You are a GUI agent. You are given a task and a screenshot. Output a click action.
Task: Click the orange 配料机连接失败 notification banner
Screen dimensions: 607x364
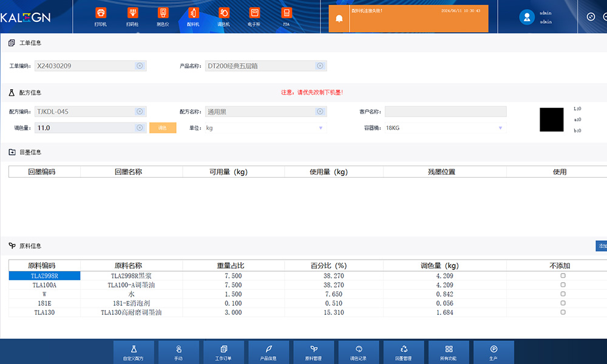tap(409, 19)
